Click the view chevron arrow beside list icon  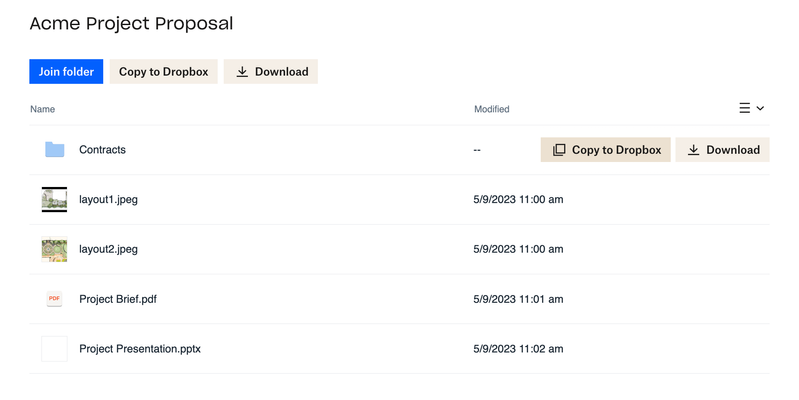coord(760,108)
